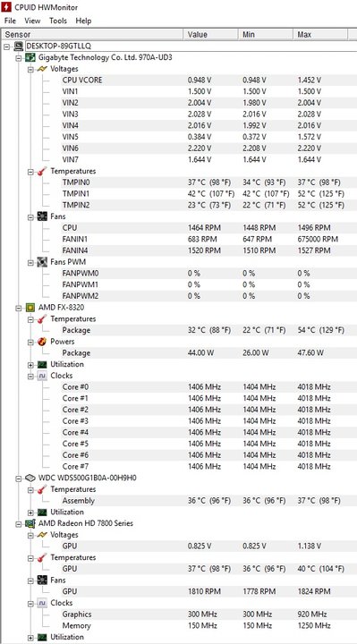
Task: Click the DESKTOP-89GTLLQ computer icon
Action: (x=19, y=46)
